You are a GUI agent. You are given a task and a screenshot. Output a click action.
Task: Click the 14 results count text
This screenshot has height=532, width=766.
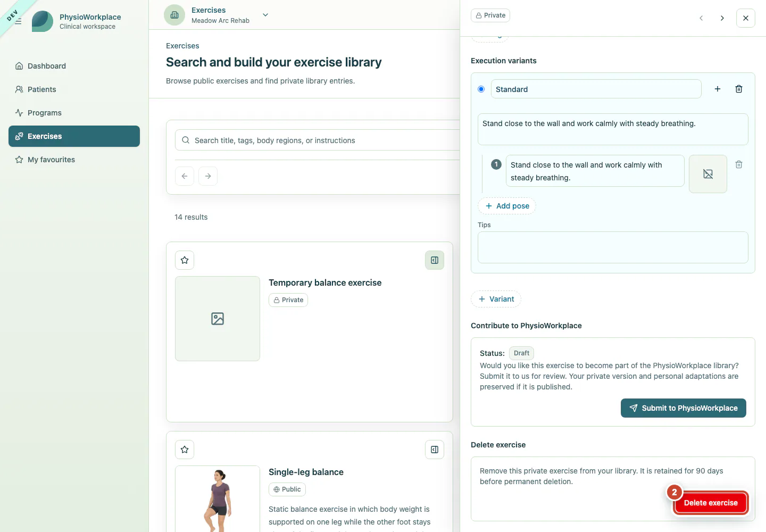coord(191,217)
